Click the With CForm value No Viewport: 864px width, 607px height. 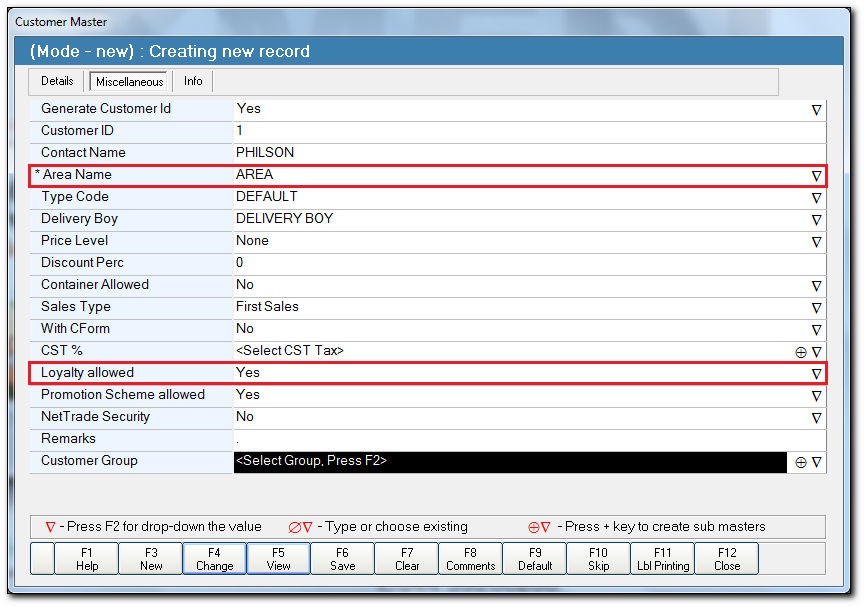(x=245, y=329)
